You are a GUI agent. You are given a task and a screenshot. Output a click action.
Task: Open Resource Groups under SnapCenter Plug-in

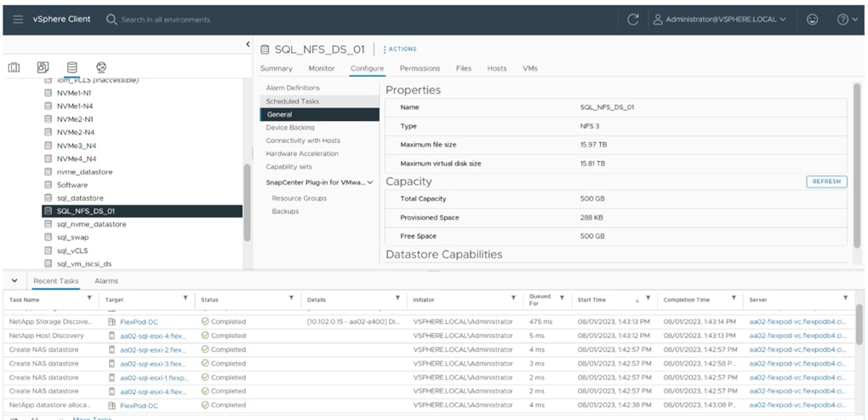(x=299, y=198)
